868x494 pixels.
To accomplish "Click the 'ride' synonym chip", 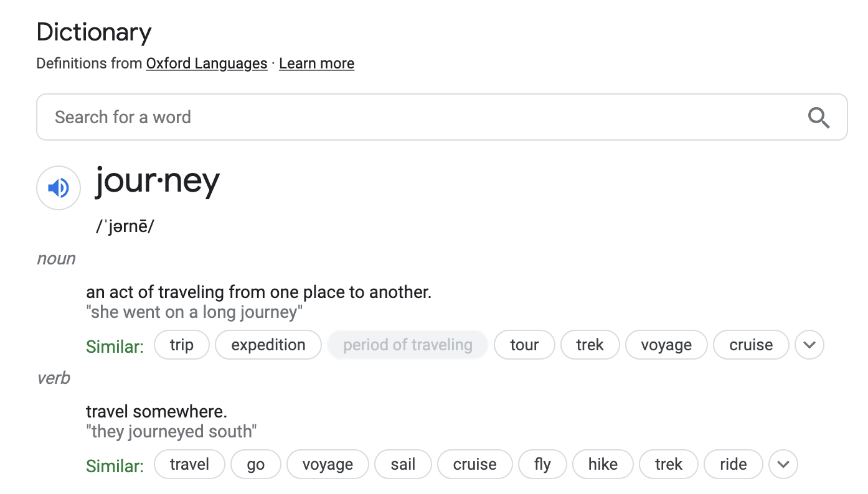I will [733, 464].
